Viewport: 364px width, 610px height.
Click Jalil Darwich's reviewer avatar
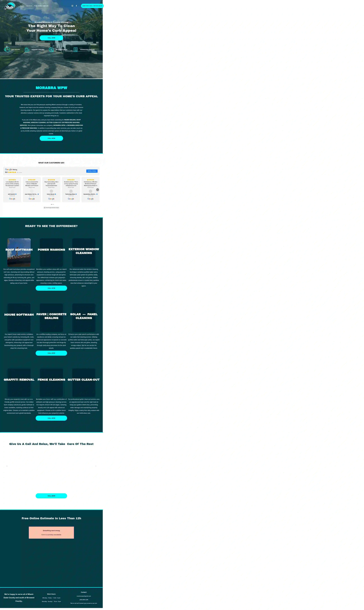tap(12, 191)
